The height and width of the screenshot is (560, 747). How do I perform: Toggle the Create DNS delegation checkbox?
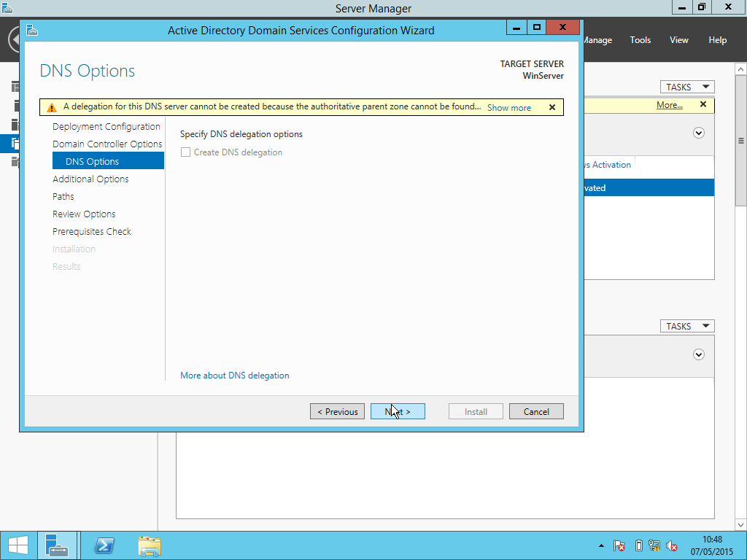pos(185,152)
